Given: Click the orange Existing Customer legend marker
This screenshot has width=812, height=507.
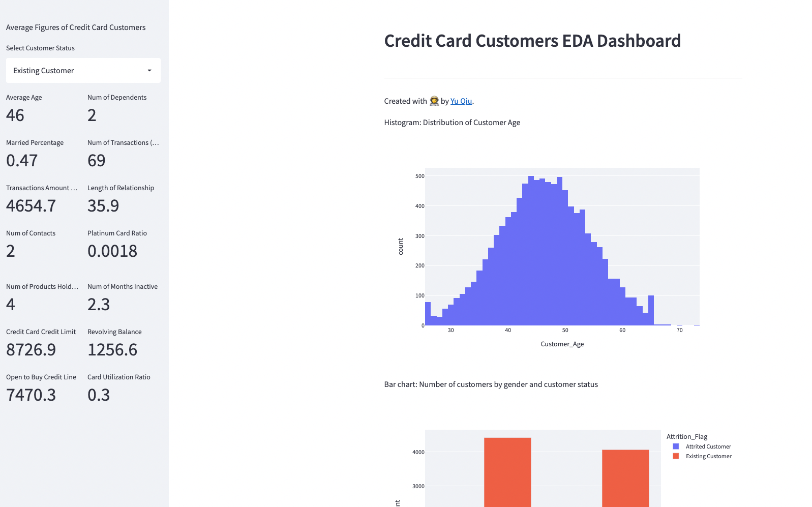Looking at the screenshot, I should click(x=675, y=456).
